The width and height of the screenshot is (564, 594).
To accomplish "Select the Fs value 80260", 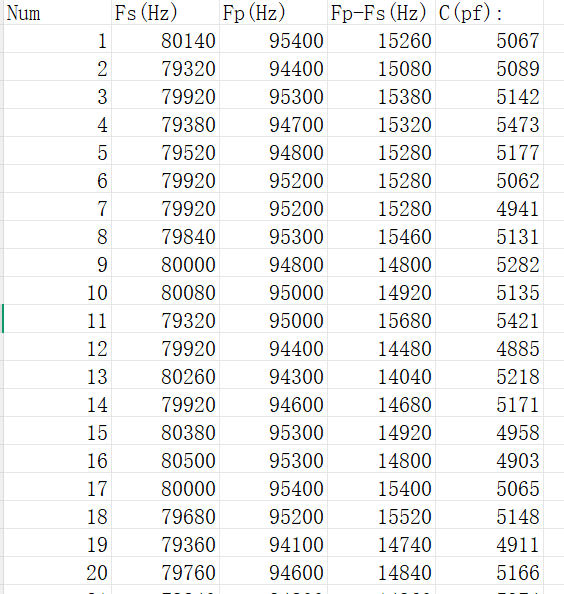I will [x=166, y=375].
